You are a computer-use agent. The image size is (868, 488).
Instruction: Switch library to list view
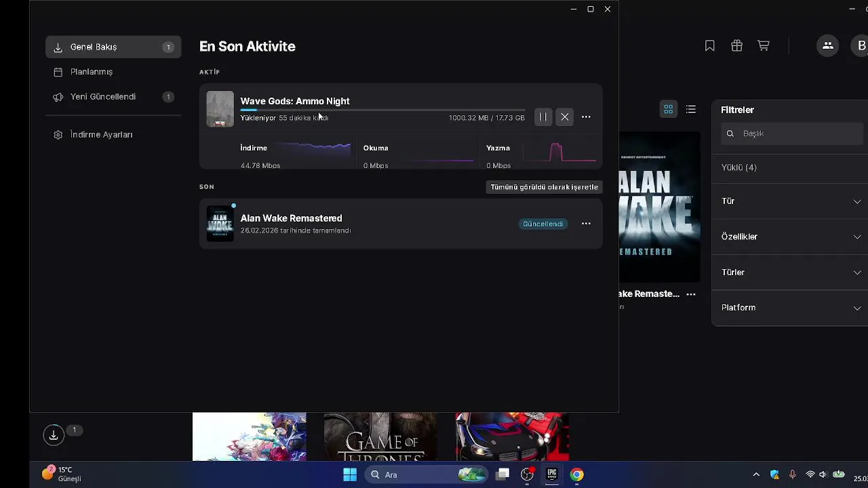click(690, 109)
